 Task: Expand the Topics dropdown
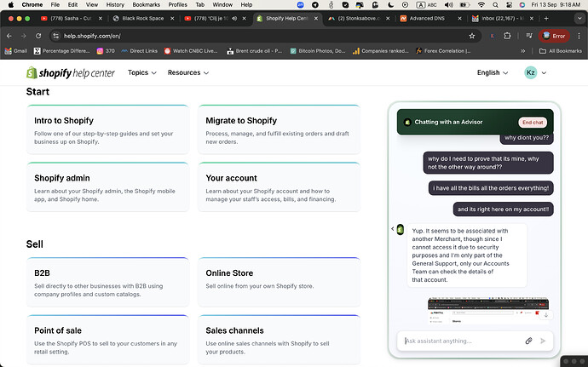click(141, 72)
